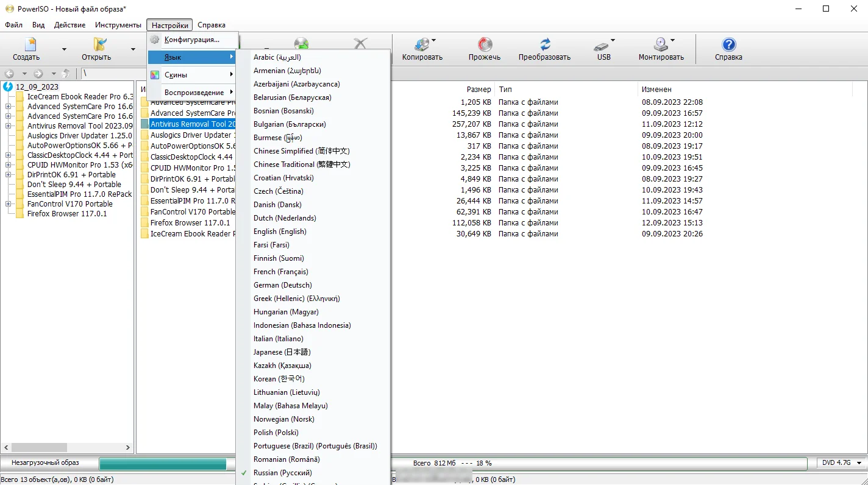Expand the FanControl V170 Portable tree node
The width and height of the screenshot is (868, 485).
[x=9, y=204]
